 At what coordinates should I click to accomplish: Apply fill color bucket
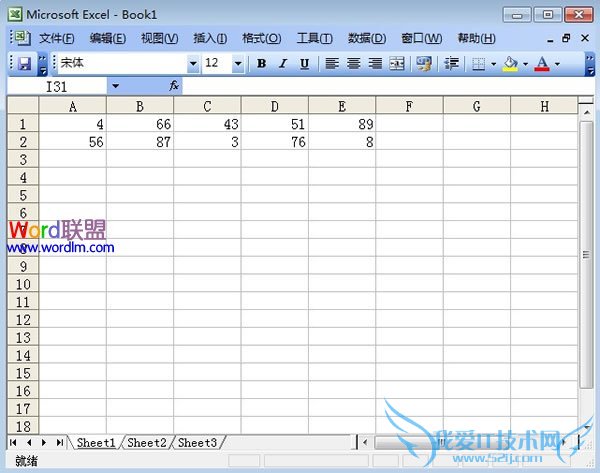tap(510, 64)
